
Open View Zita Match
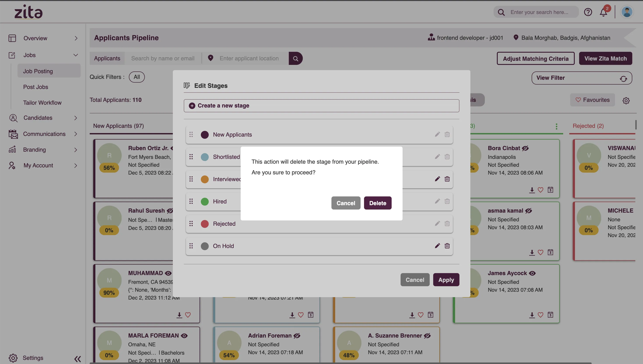click(x=605, y=59)
